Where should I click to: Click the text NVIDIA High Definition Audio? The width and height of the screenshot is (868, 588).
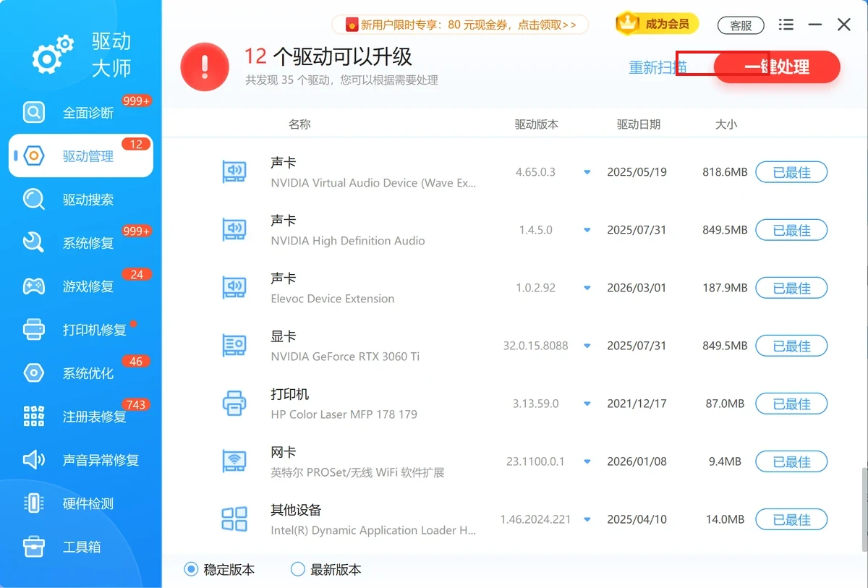tap(348, 241)
